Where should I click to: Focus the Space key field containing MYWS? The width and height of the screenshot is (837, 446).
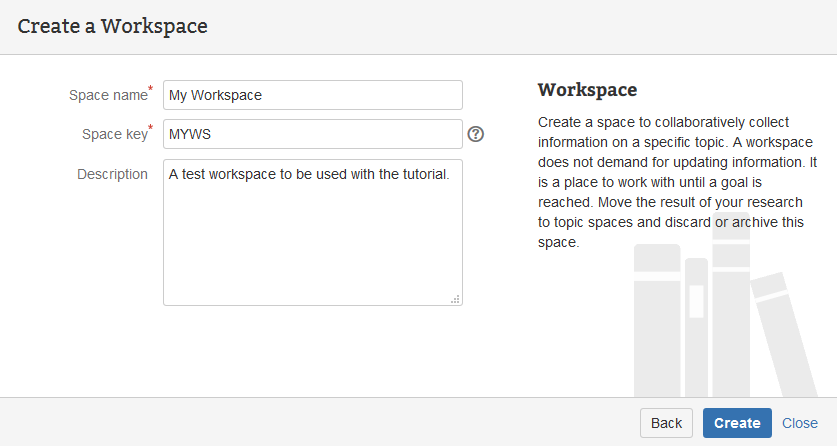coord(312,134)
